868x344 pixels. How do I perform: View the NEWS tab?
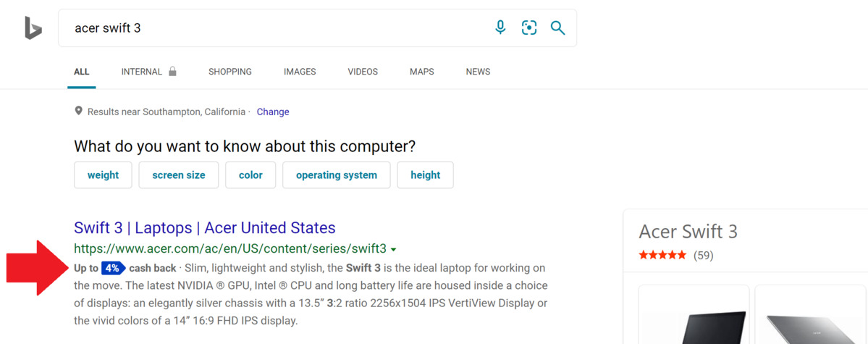click(478, 72)
